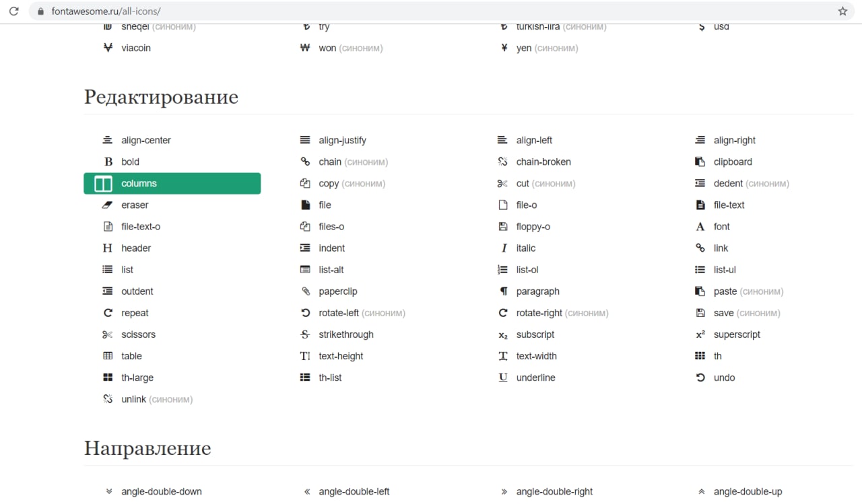The width and height of the screenshot is (862, 504).
Task: Open the list link
Action: point(127,270)
